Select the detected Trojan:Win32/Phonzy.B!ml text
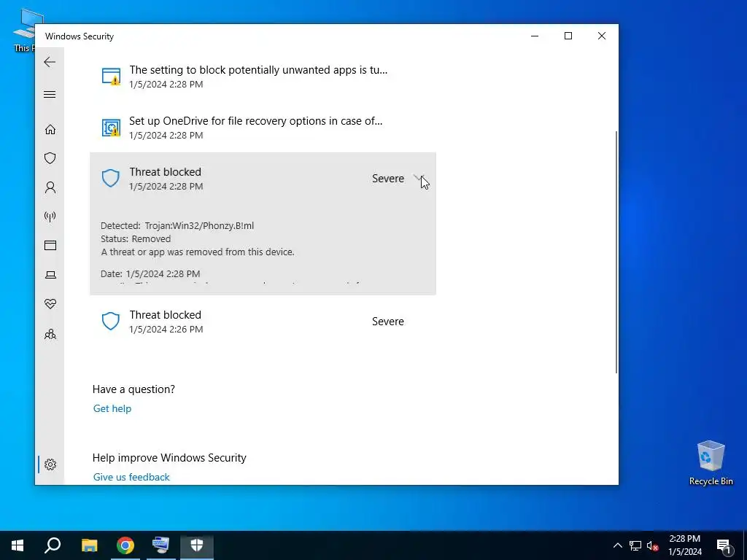Image resolution: width=747 pixels, height=560 pixels. [199, 226]
